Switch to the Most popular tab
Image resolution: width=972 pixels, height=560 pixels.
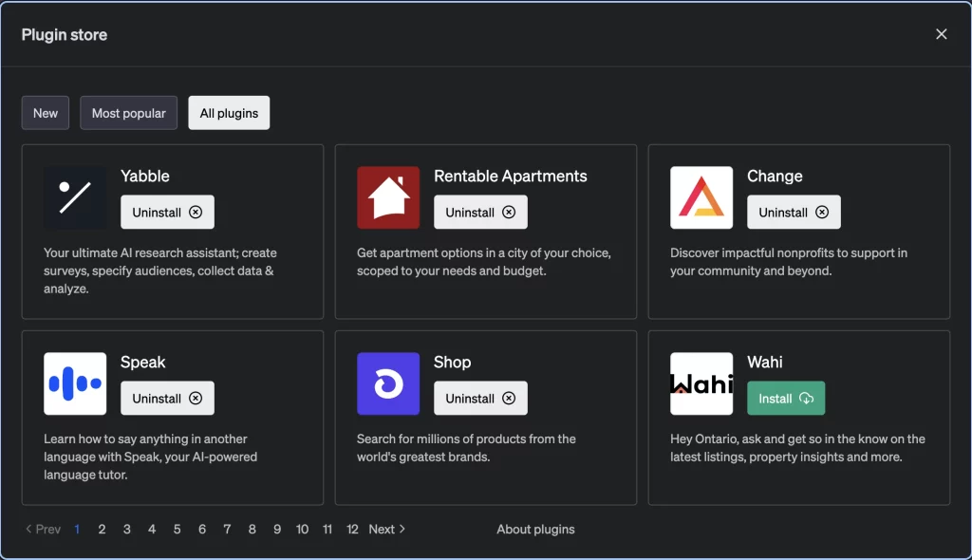[x=128, y=113]
